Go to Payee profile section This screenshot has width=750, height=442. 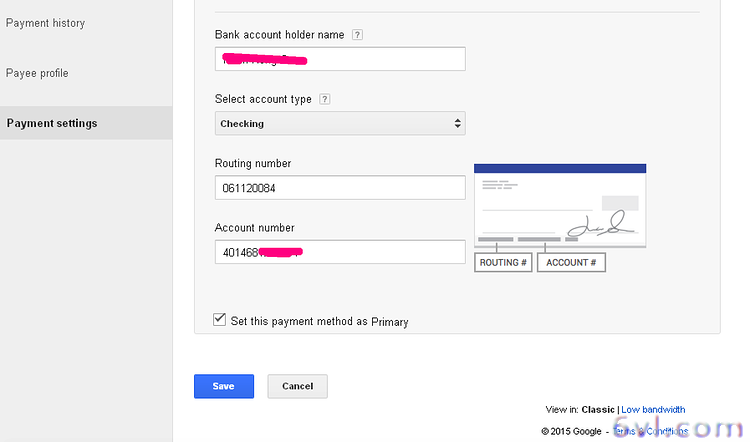tap(37, 73)
